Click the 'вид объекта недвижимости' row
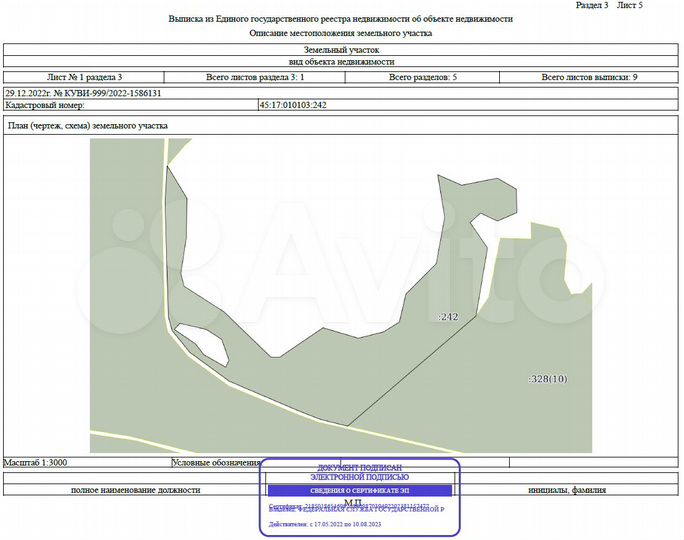This screenshot has width=684, height=540. pyautogui.click(x=341, y=62)
